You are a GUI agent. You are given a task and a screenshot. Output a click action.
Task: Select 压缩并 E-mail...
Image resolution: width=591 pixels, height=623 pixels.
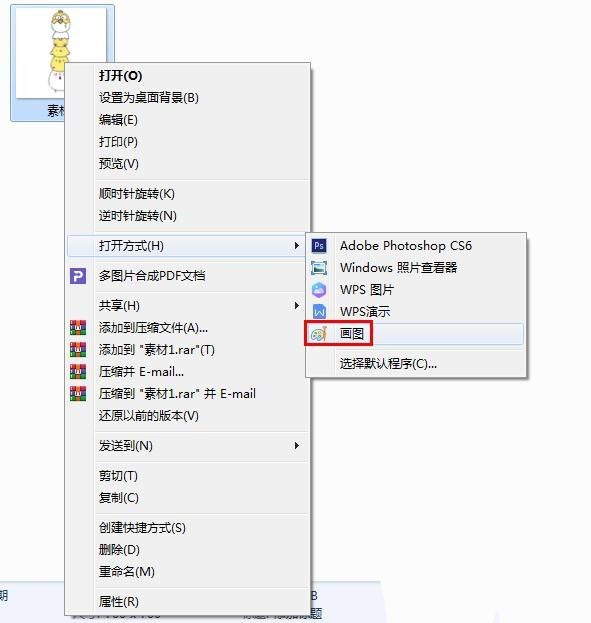point(187,372)
